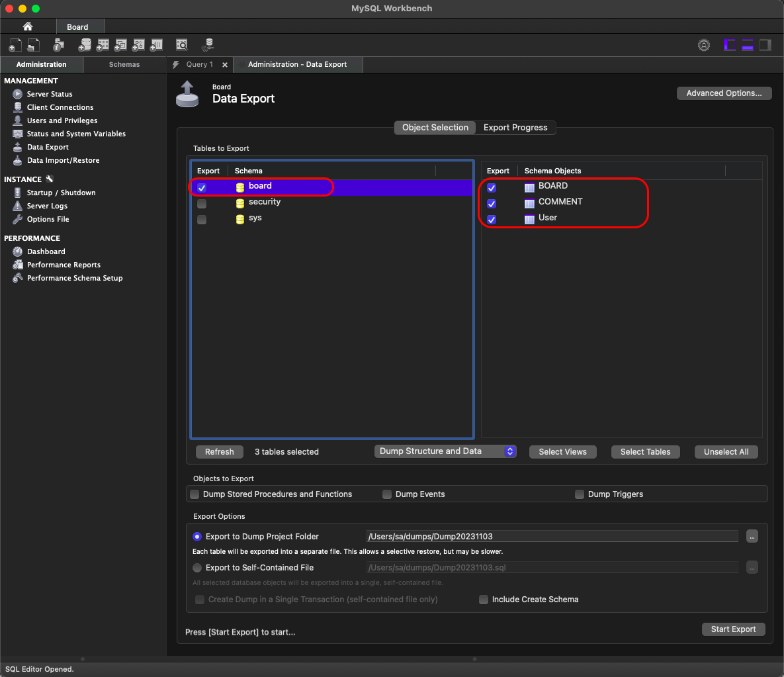This screenshot has width=784, height=677.
Task: Click the create stored procedure icon
Action: 138,45
